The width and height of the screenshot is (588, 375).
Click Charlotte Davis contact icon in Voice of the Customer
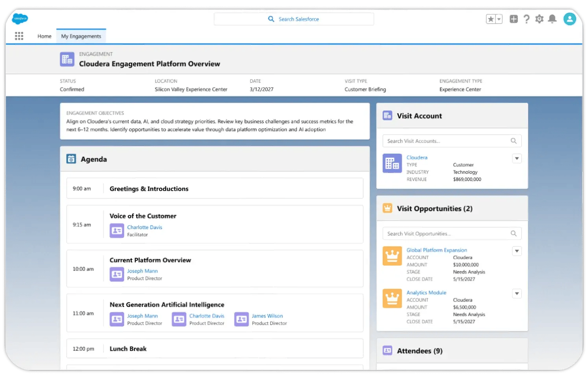[117, 231]
